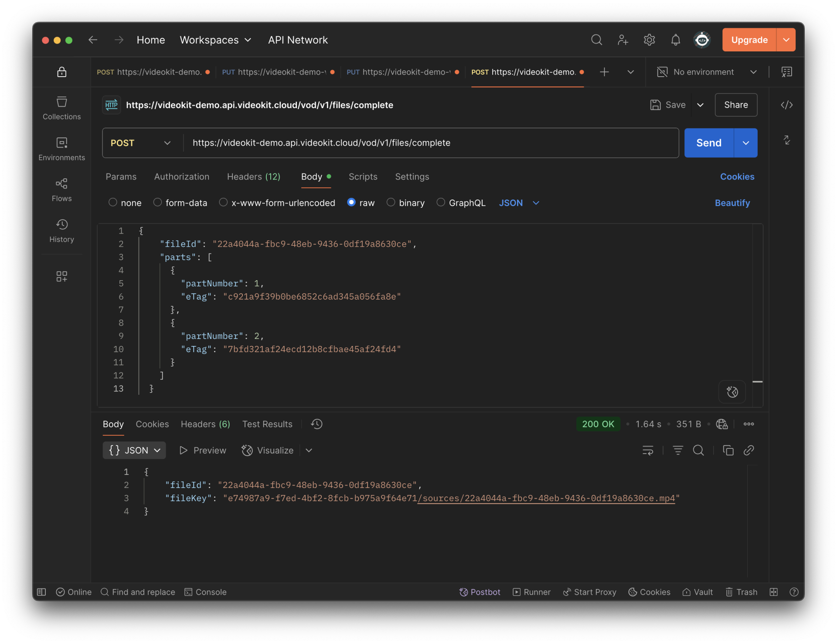
Task: Switch to the Params tab
Action: 121,176
